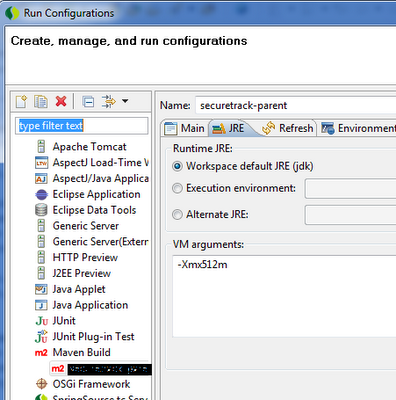Screen dimensions: 396x400
Task: Collapse all configurations in the tree
Action: pos(88,101)
